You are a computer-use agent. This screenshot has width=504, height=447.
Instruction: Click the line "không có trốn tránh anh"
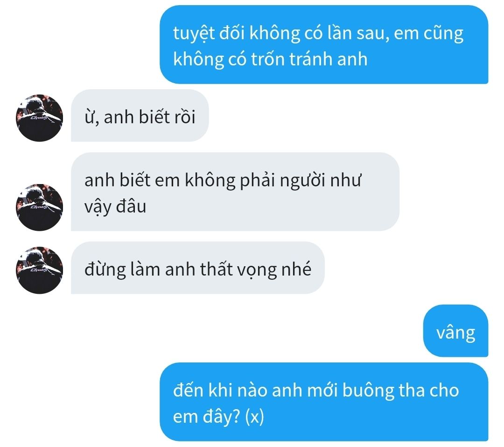[270, 59]
